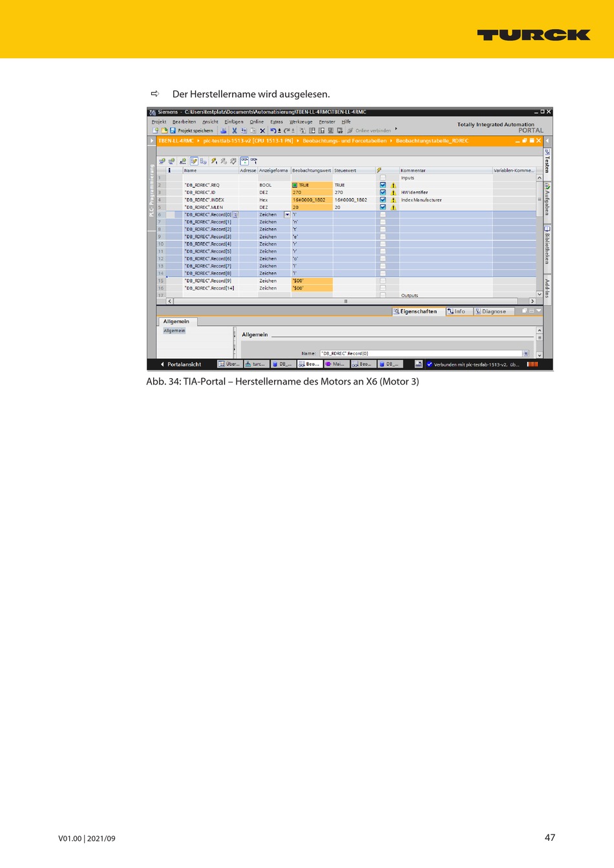Click the new project icon
The image size is (614, 868).
(155, 131)
